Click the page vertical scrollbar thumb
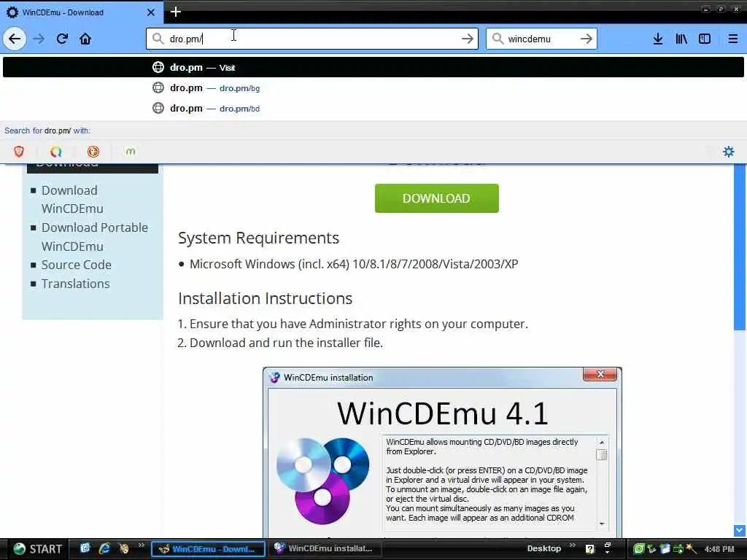The image size is (747, 560). pyautogui.click(x=740, y=246)
